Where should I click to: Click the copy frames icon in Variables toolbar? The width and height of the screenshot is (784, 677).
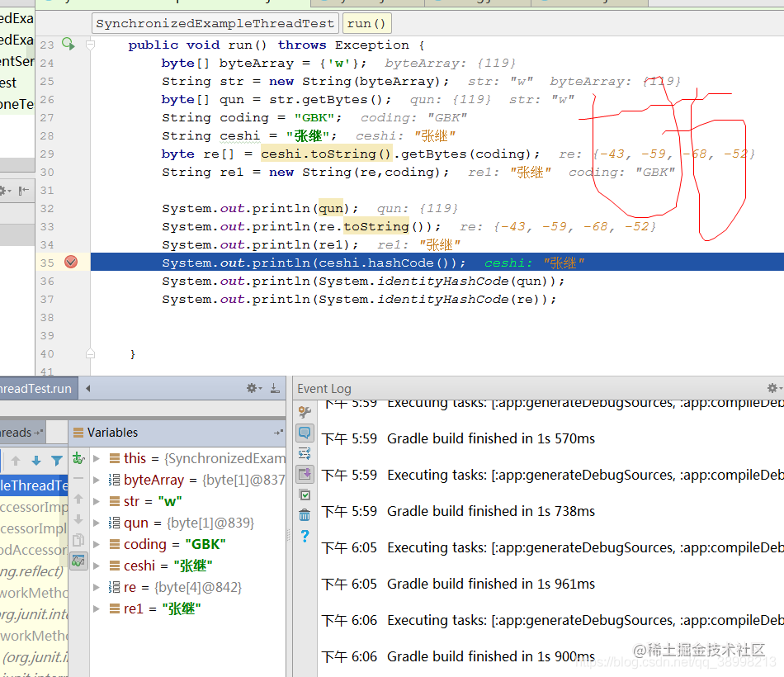79,538
